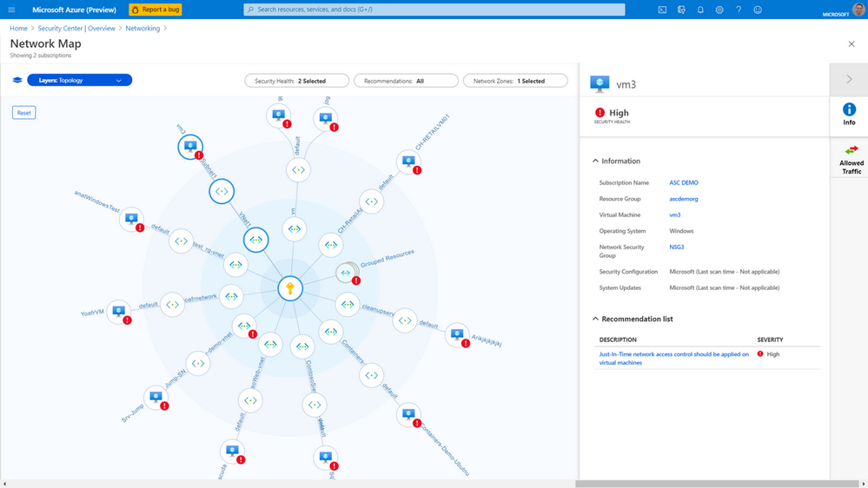
Task: Open the ASC DEMO subscription link
Action: pyautogui.click(x=684, y=182)
